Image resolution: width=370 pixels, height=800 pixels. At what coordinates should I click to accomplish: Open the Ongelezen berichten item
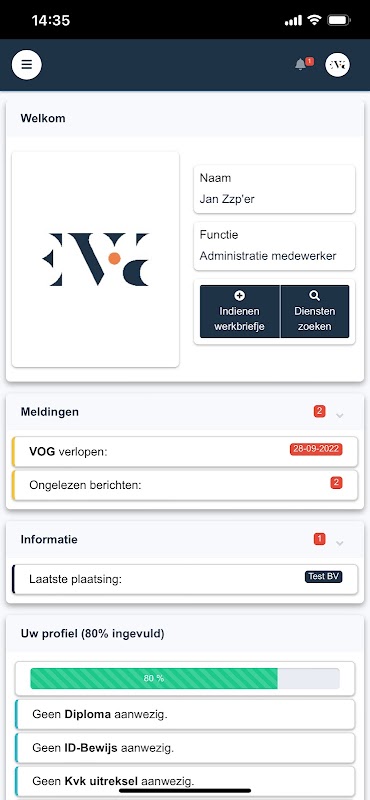click(184, 485)
